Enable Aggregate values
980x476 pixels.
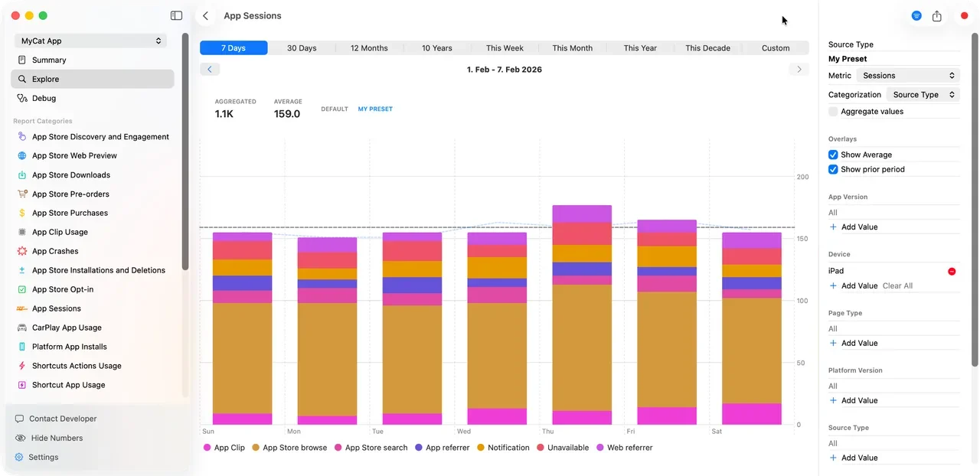(x=832, y=111)
